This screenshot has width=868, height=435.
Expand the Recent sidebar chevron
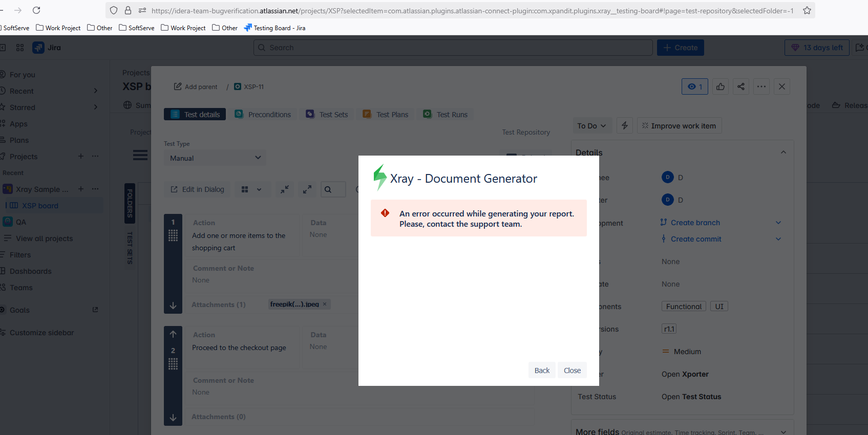tap(96, 91)
